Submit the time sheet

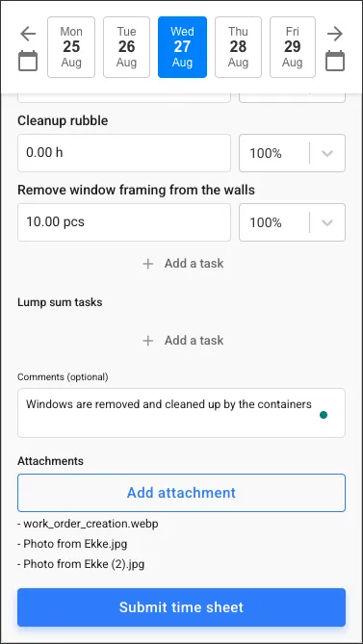(181, 607)
